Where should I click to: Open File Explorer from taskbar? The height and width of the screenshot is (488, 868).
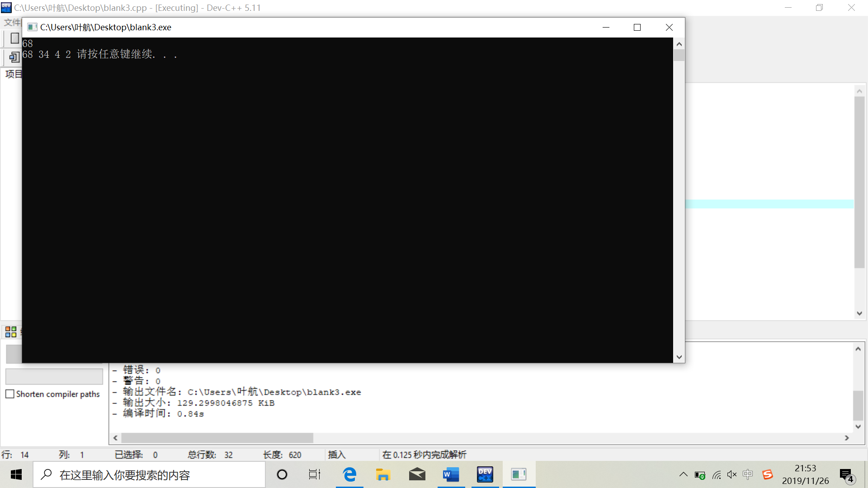[383, 474]
